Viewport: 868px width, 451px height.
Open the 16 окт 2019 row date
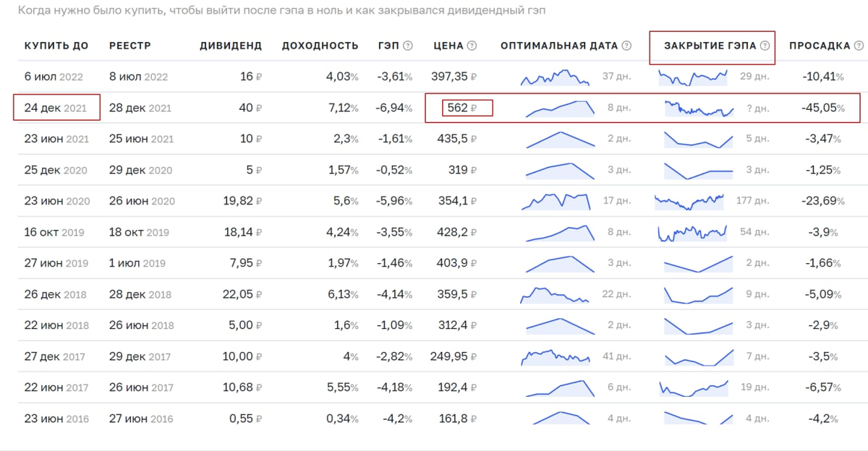click(54, 233)
